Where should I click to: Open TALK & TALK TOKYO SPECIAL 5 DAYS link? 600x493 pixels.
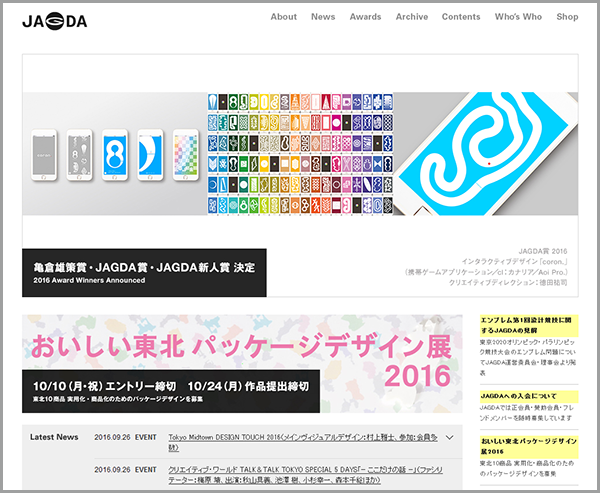(305, 475)
